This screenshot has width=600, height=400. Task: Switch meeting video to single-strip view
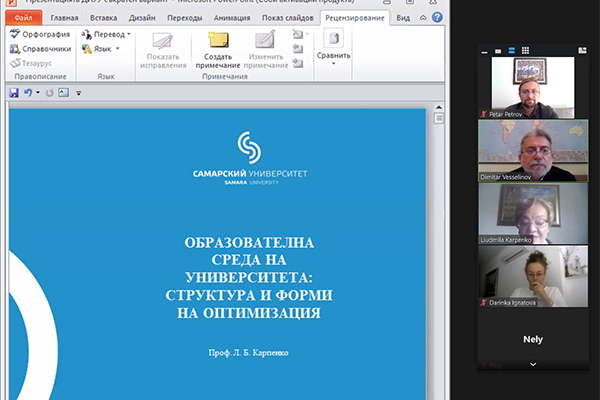point(498,51)
